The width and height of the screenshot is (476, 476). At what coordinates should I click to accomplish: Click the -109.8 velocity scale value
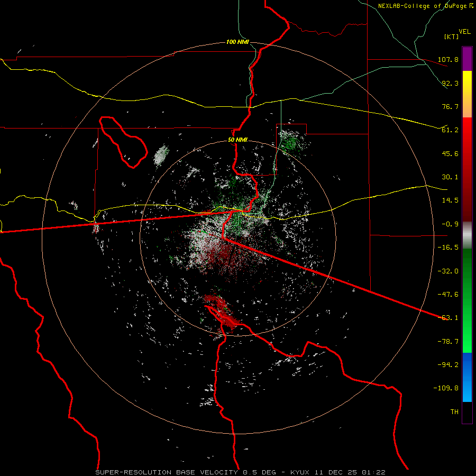tap(446, 388)
